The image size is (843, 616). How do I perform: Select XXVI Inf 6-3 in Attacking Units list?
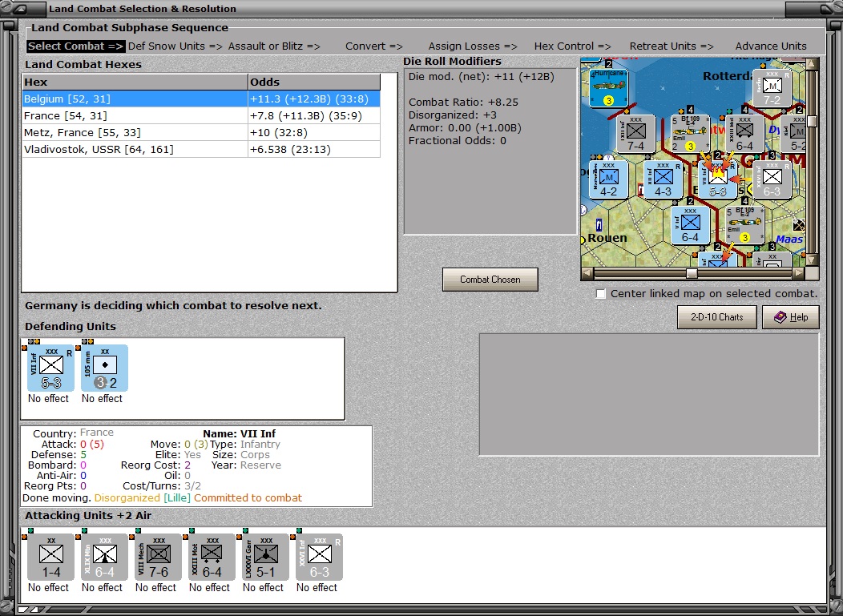point(320,557)
